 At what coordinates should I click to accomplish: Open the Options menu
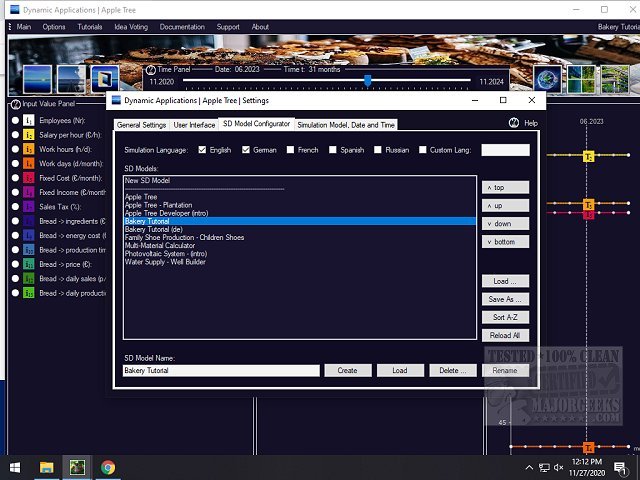tap(54, 27)
